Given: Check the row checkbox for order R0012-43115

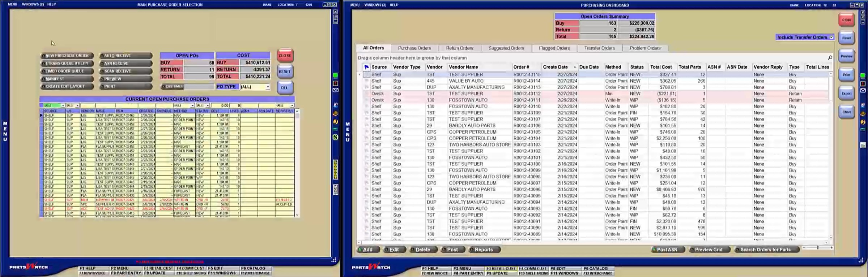Looking at the screenshot, I should [x=366, y=75].
